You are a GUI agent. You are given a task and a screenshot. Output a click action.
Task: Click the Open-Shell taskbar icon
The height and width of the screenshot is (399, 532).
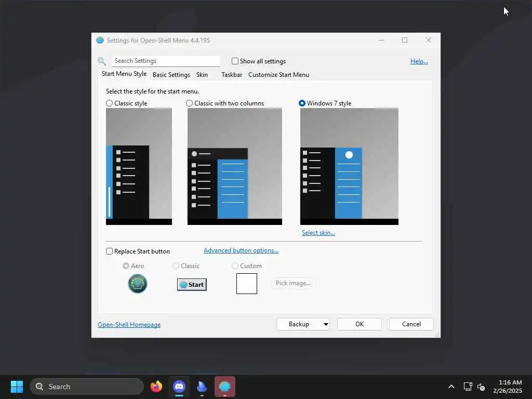(224, 387)
